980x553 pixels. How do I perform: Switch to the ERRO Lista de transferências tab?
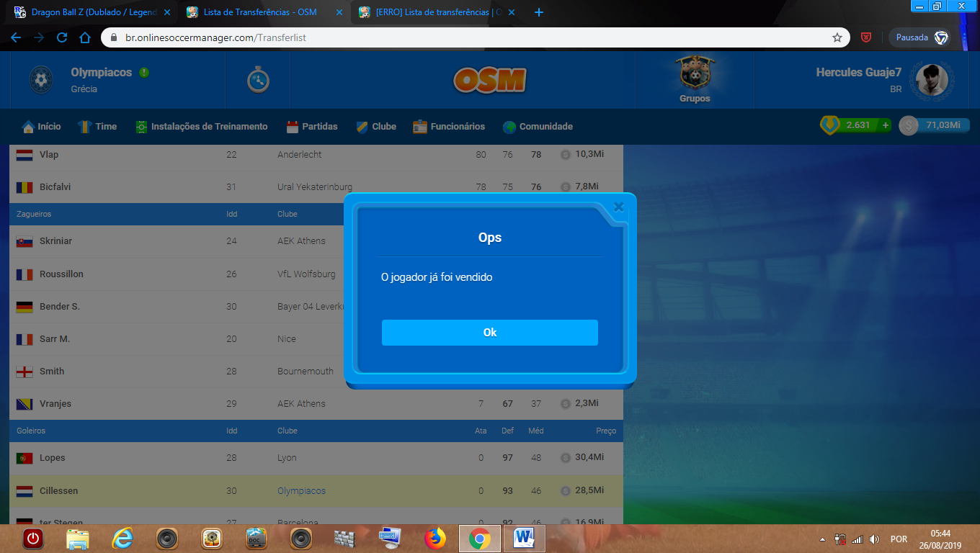[x=436, y=12]
